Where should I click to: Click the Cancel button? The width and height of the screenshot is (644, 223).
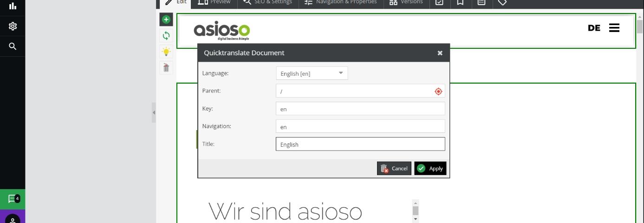pyautogui.click(x=394, y=169)
